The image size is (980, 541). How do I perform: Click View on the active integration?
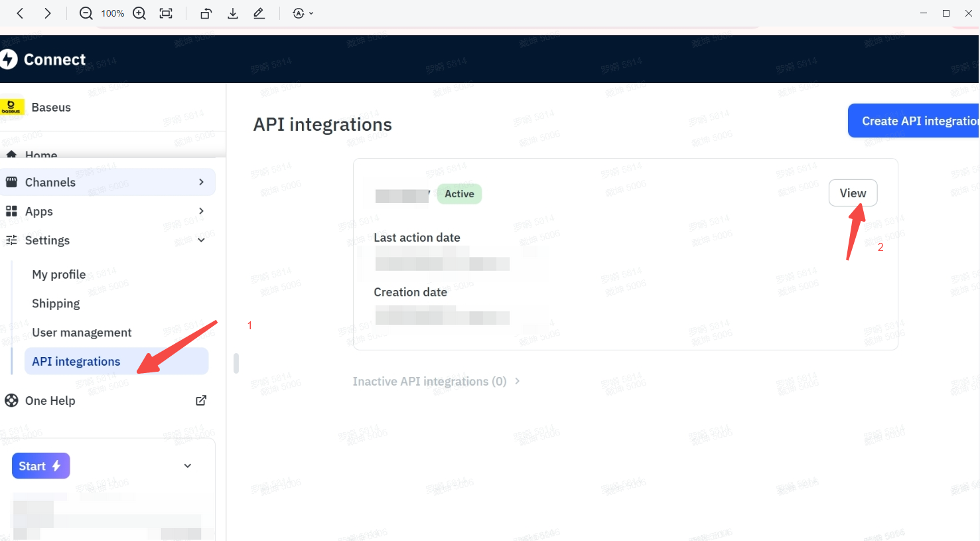pos(853,193)
